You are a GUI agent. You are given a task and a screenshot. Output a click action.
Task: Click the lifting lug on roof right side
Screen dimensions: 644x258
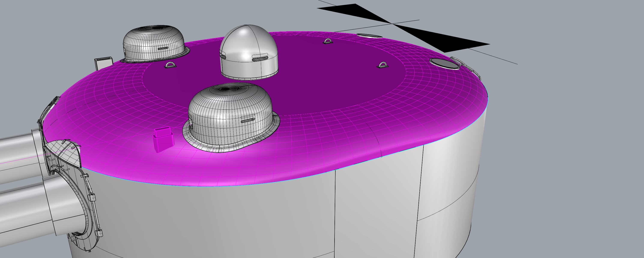coord(383,65)
